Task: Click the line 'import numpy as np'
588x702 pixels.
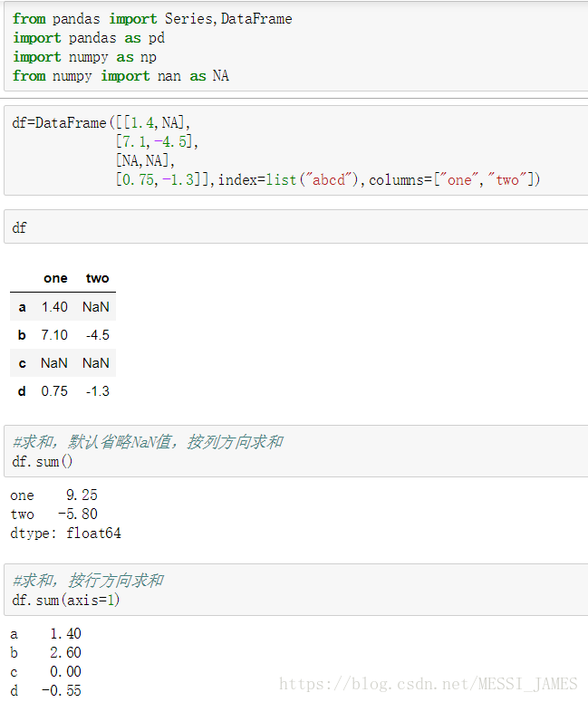Action: pos(84,57)
